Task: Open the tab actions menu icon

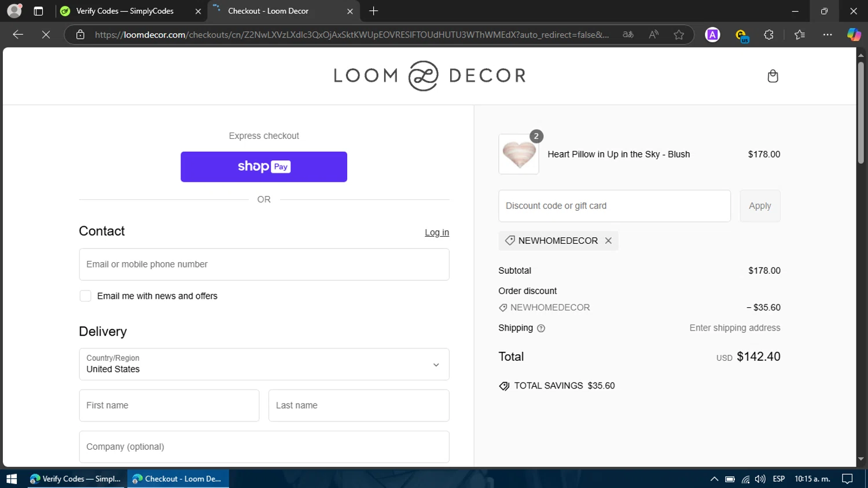Action: pyautogui.click(x=38, y=11)
